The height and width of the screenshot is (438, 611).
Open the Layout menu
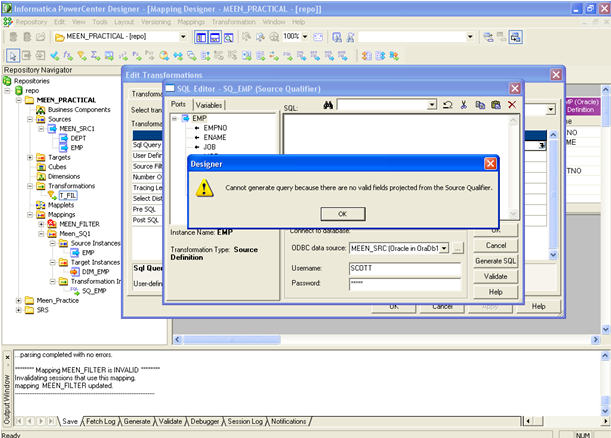[x=124, y=22]
